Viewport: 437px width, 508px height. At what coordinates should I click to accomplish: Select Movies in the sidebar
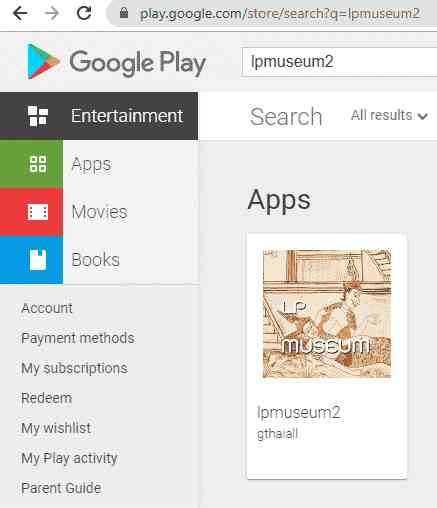click(x=99, y=212)
